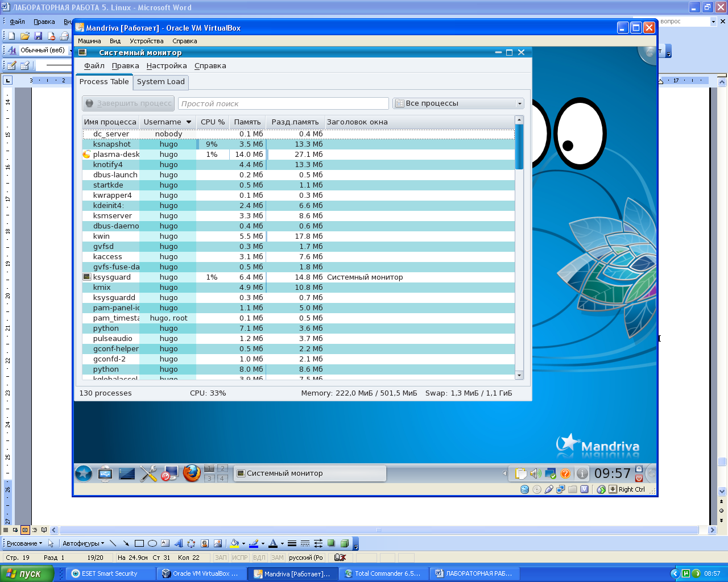Viewport: 728px width, 582px height.
Task: Click the Font Color 'A' icon
Action: click(273, 543)
